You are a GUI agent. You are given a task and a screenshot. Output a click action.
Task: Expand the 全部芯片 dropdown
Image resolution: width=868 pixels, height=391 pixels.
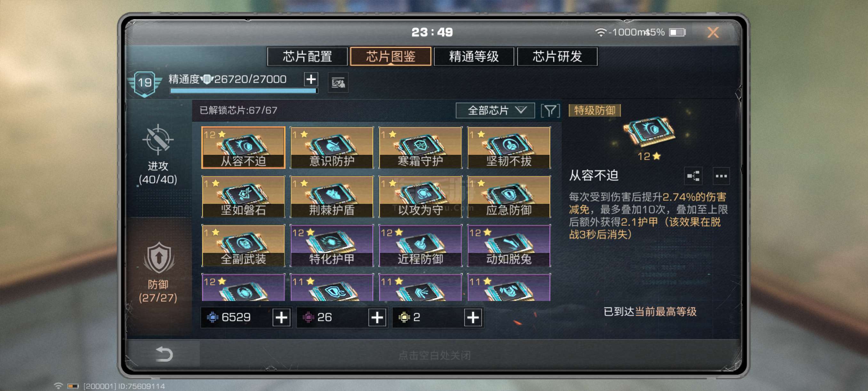point(495,110)
